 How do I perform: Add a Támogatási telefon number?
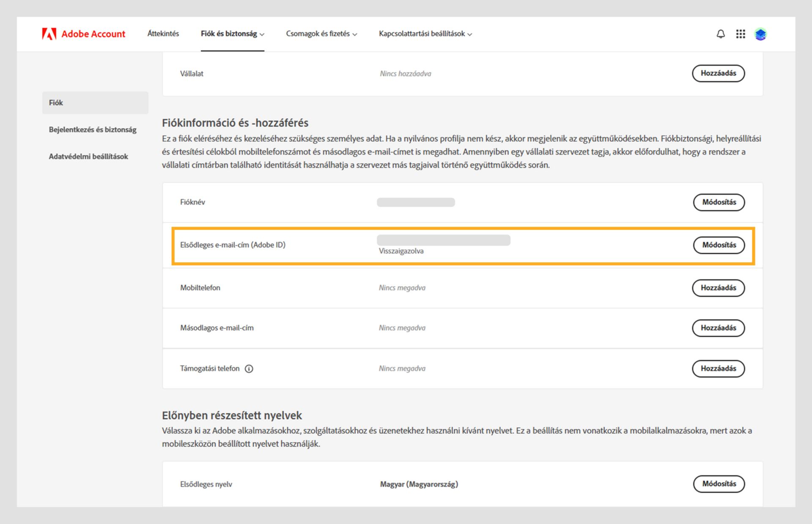[x=718, y=368]
